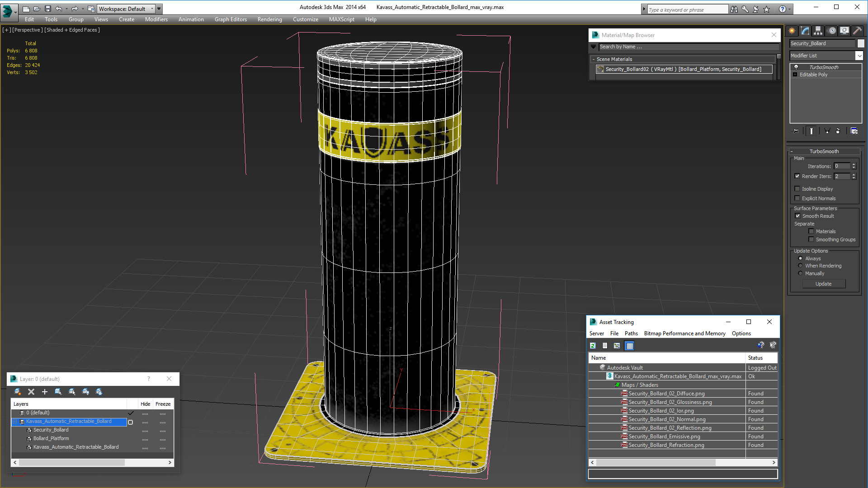Image resolution: width=868 pixels, height=488 pixels.
Task: Select Manually update option radio
Action: 800,273
